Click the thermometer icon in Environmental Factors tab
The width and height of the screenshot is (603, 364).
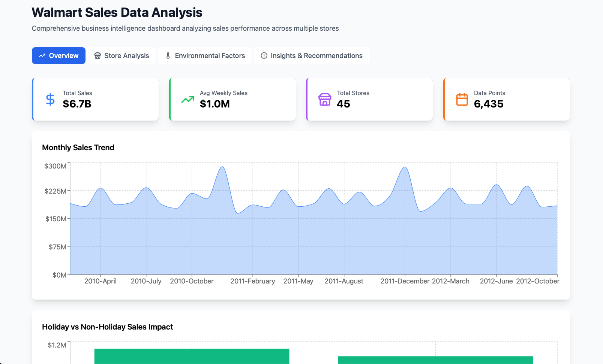pos(168,55)
